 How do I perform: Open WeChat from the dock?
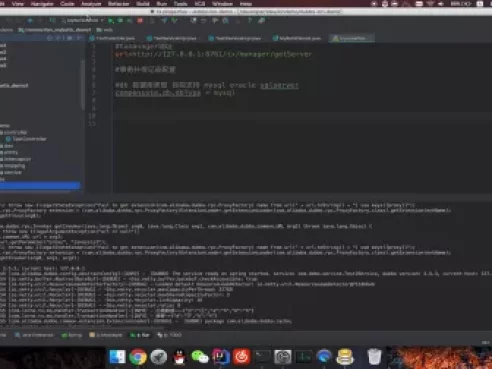tap(200, 357)
